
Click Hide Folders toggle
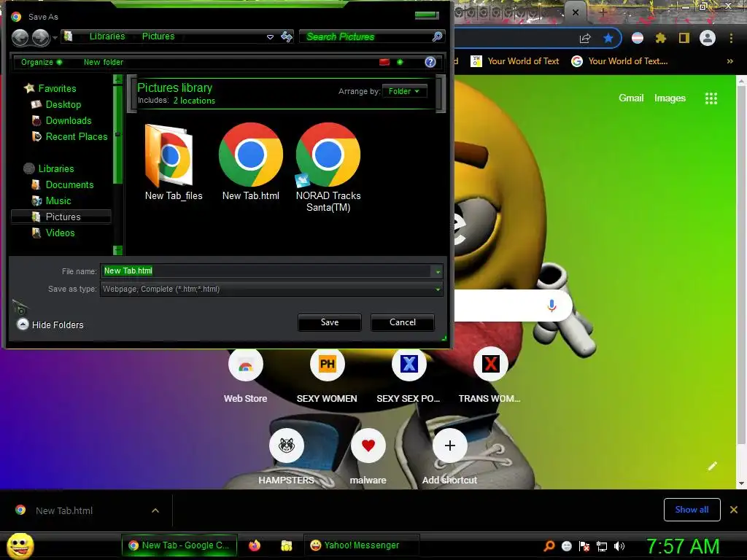coord(50,324)
